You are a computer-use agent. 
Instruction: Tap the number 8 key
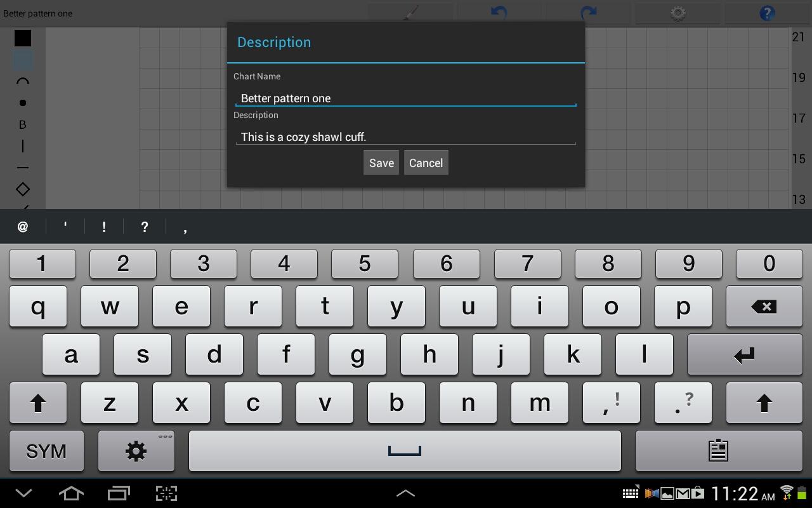tap(608, 263)
